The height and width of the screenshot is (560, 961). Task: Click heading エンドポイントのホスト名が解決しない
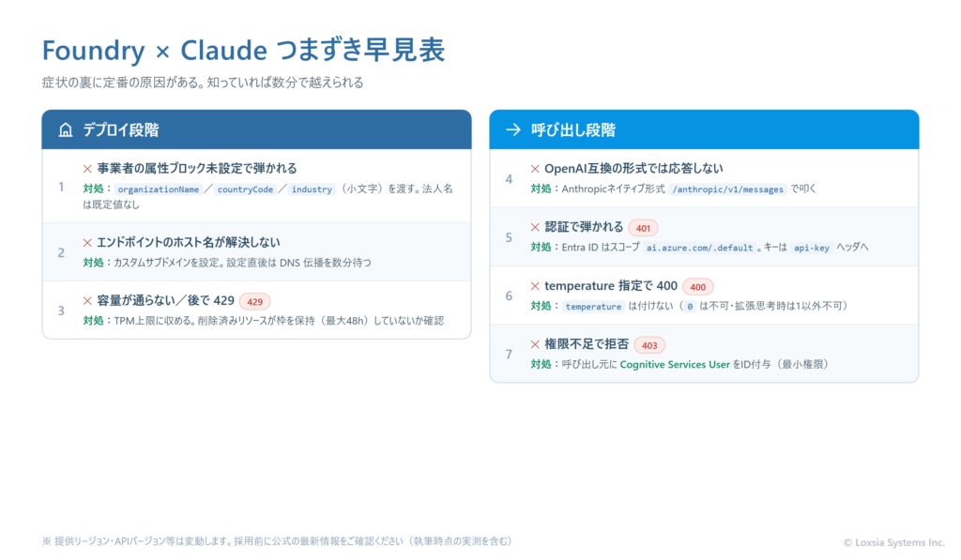(x=188, y=243)
